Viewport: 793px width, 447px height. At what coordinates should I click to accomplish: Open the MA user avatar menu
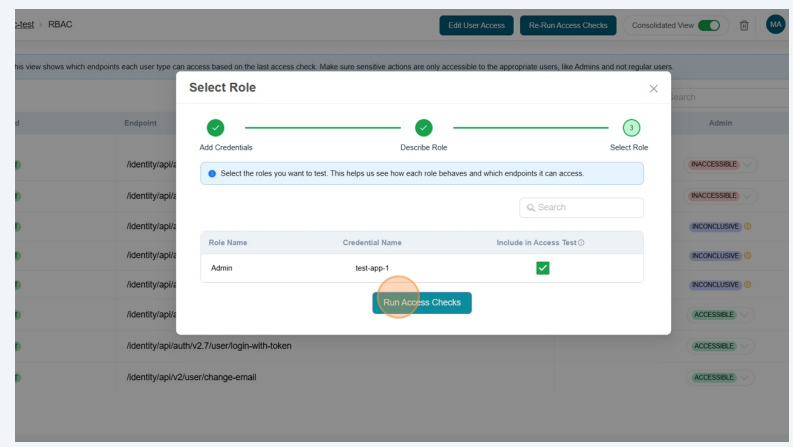click(775, 24)
